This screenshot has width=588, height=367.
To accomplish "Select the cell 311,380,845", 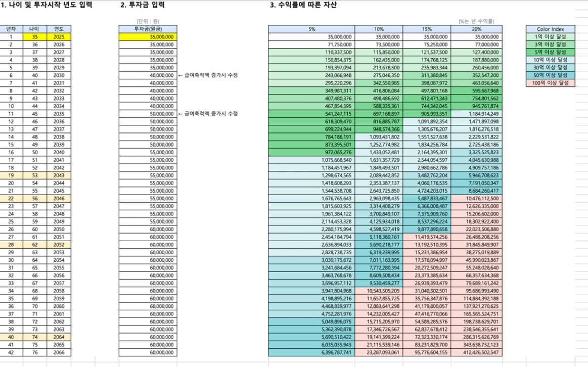I will tap(427, 75).
